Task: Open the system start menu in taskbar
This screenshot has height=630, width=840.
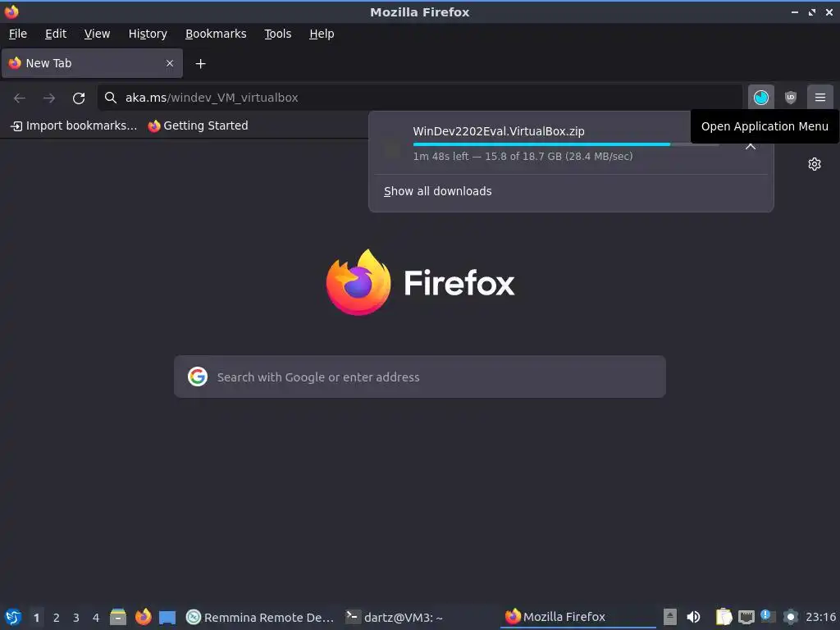Action: coord(13,617)
